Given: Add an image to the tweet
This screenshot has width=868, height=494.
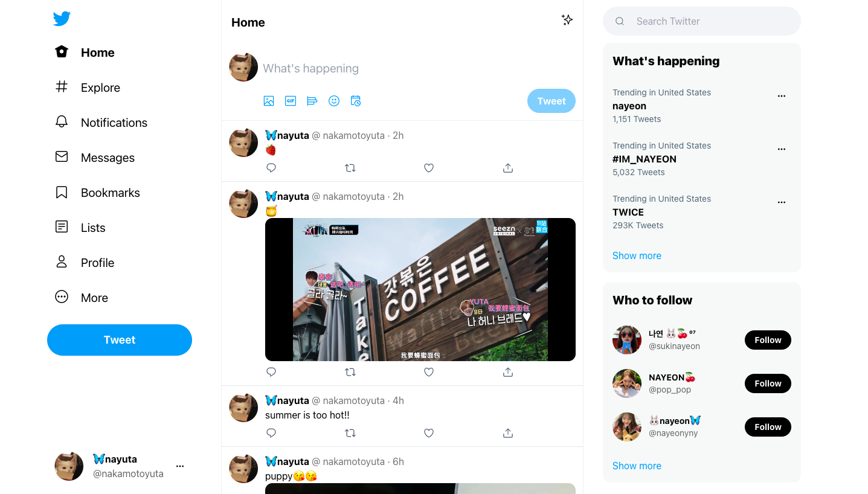Looking at the screenshot, I should tap(269, 101).
